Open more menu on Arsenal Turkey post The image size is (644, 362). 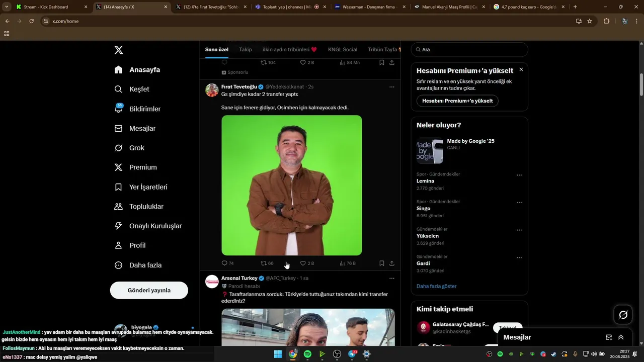(392, 278)
